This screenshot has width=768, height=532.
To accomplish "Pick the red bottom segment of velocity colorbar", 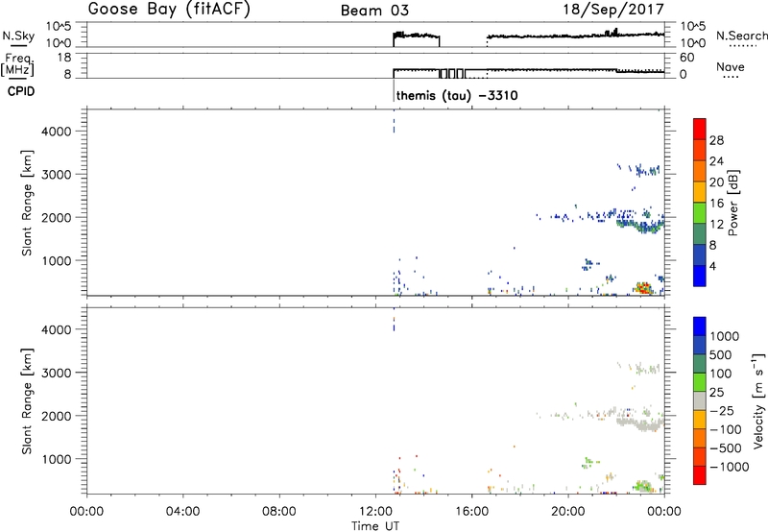I will pos(700,474).
